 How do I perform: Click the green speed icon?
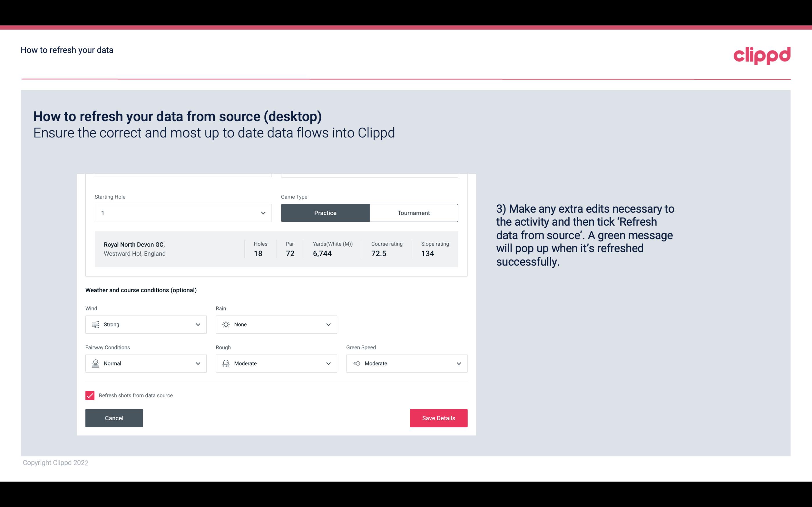coord(356,363)
